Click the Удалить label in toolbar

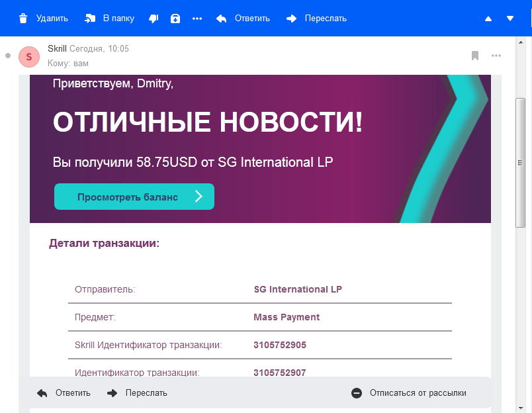[x=52, y=19]
